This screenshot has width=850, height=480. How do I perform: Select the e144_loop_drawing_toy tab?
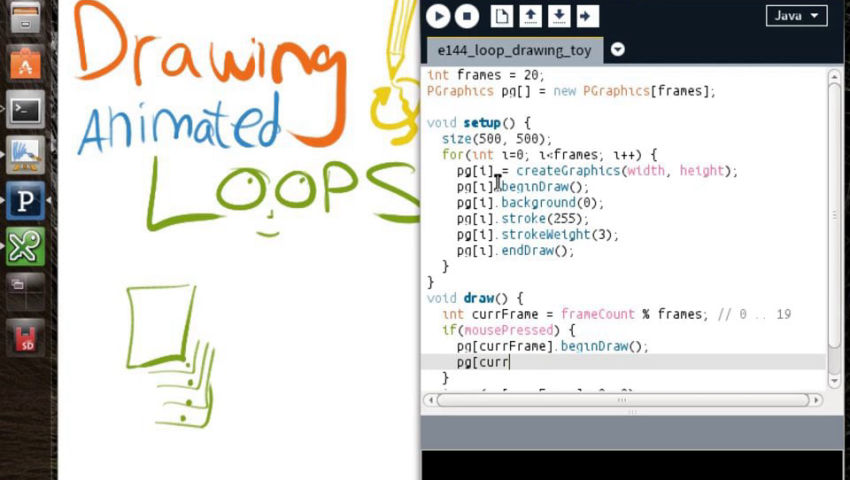pos(514,50)
